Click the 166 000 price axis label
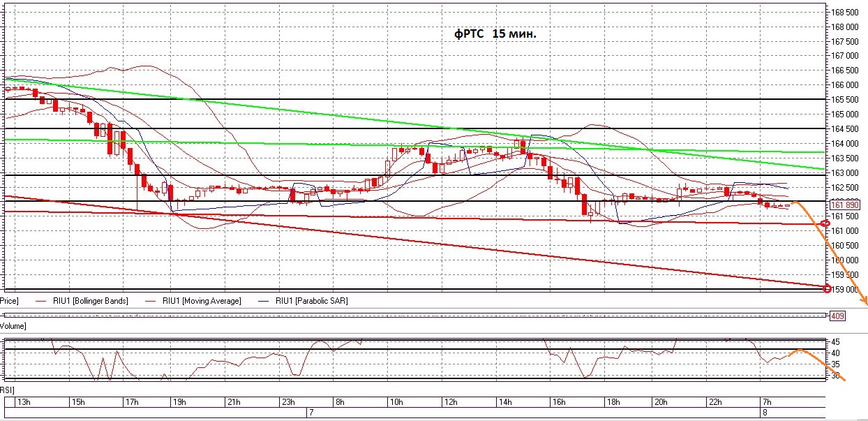Screen dimensions: 868x421 tap(845, 85)
